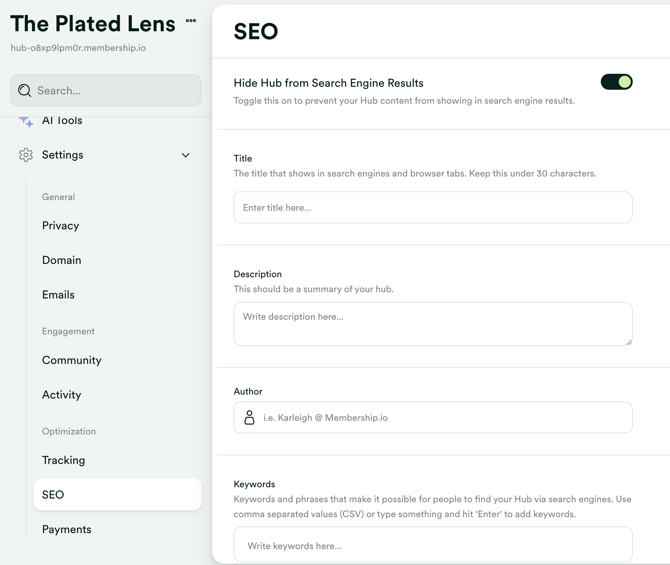Open the Settings sidebar item
Image resolution: width=670 pixels, height=565 pixels.
point(62,155)
